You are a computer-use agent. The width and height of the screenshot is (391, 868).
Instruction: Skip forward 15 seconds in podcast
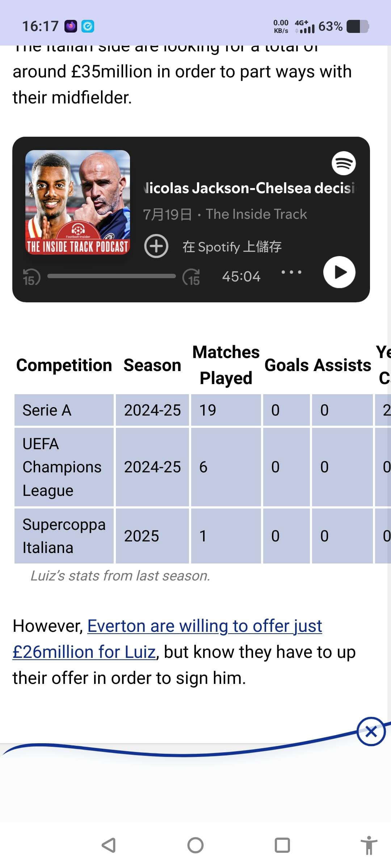point(192,277)
